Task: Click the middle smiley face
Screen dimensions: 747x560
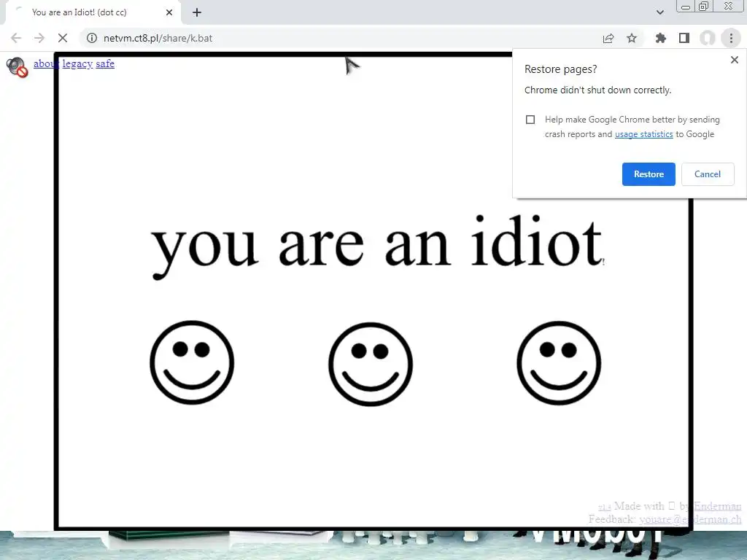Action: pos(371,365)
